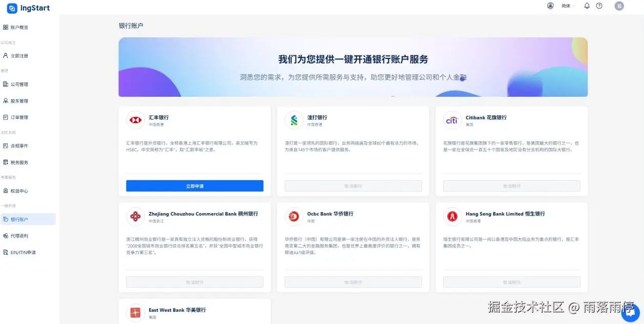Image resolution: width=644 pixels, height=324 pixels.
Task: Click the IngStart logo icon
Action: click(x=12, y=8)
